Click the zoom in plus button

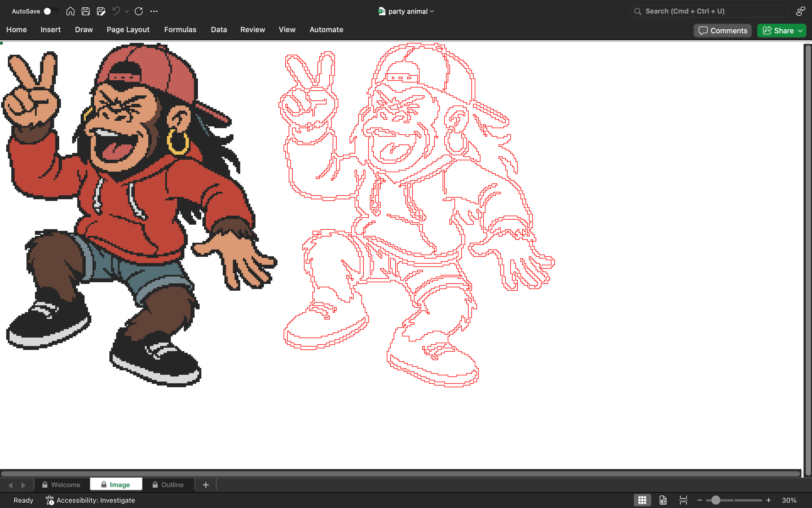pos(769,500)
